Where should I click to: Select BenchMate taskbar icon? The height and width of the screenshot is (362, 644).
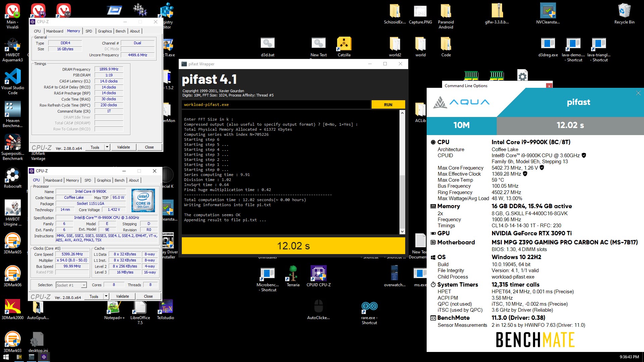[19, 357]
